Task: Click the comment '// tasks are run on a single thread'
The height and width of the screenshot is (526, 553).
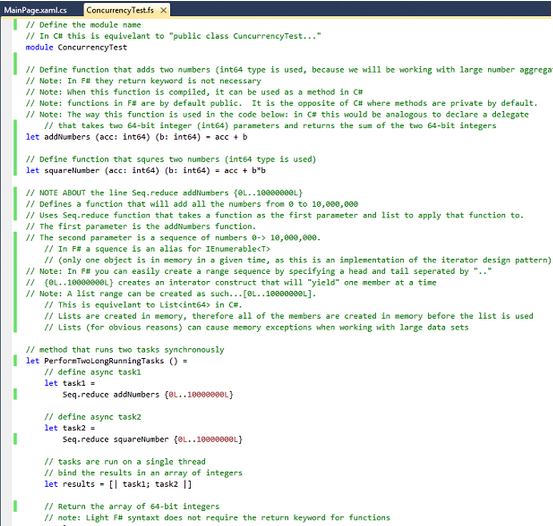Action: coord(125,462)
